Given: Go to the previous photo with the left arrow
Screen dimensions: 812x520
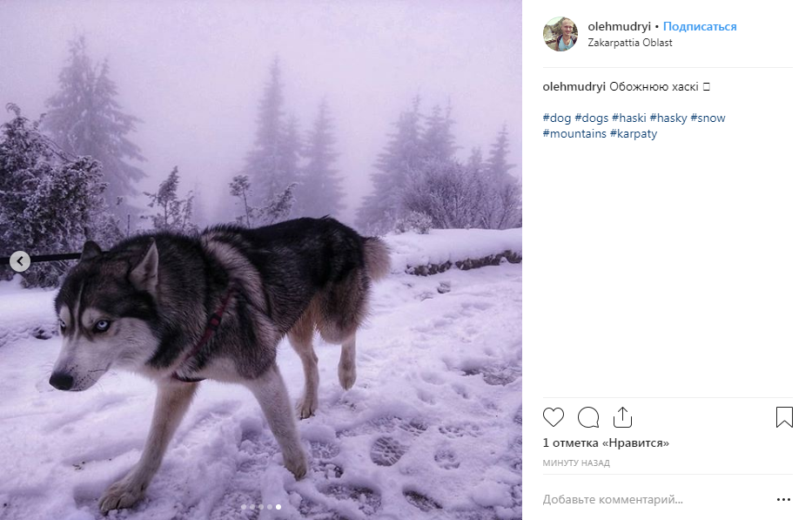Looking at the screenshot, I should coord(20,260).
